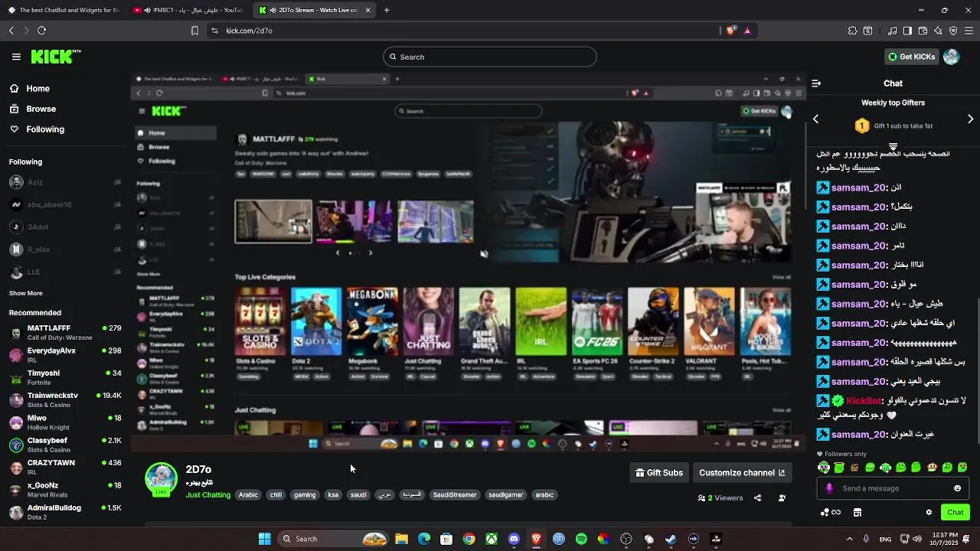
Task: Open the Brave Wallet icon
Action: pyautogui.click(x=923, y=31)
